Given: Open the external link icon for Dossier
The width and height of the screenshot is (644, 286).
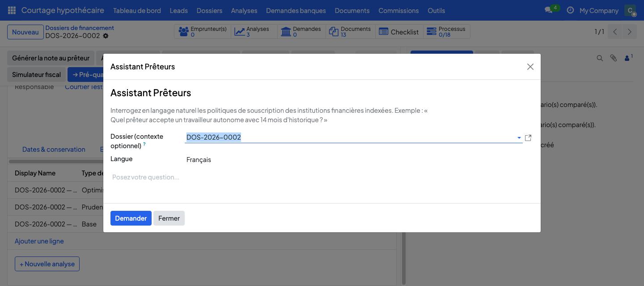Looking at the screenshot, I should point(528,138).
